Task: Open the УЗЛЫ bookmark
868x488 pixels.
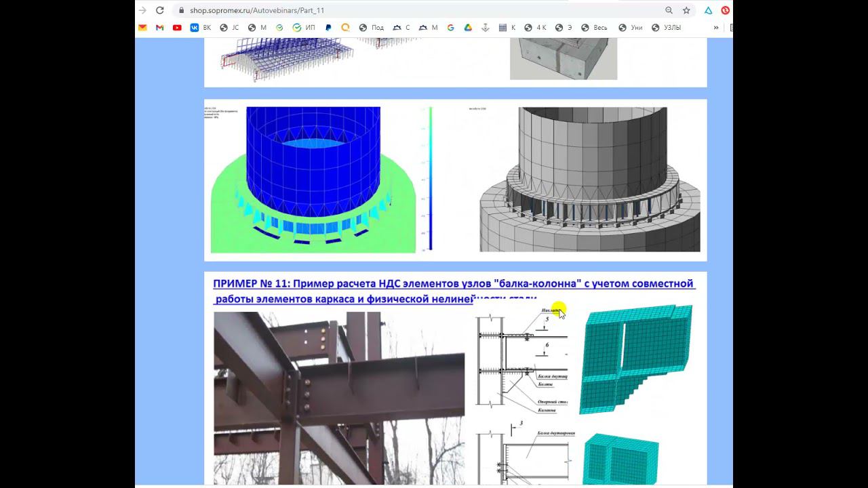Action: pos(667,28)
